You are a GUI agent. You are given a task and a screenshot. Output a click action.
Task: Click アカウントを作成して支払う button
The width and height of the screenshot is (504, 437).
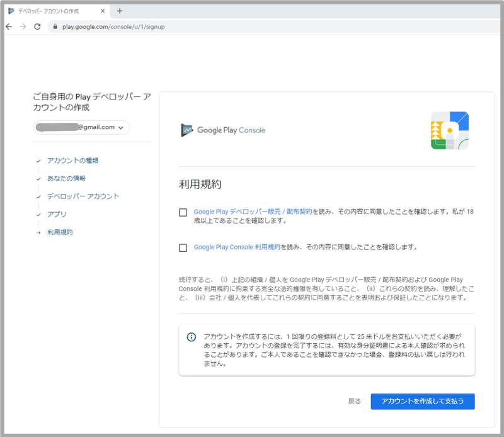tap(423, 401)
